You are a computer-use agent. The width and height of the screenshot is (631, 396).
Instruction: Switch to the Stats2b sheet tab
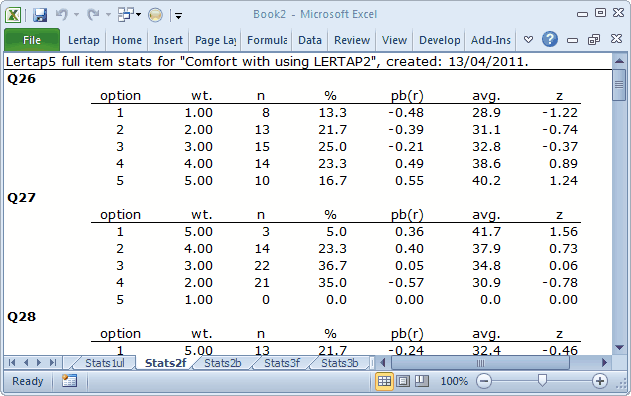pos(223,363)
